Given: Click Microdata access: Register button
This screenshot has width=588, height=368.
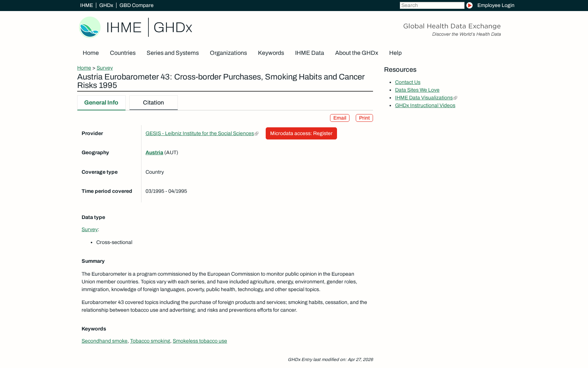Looking at the screenshot, I should (x=301, y=133).
